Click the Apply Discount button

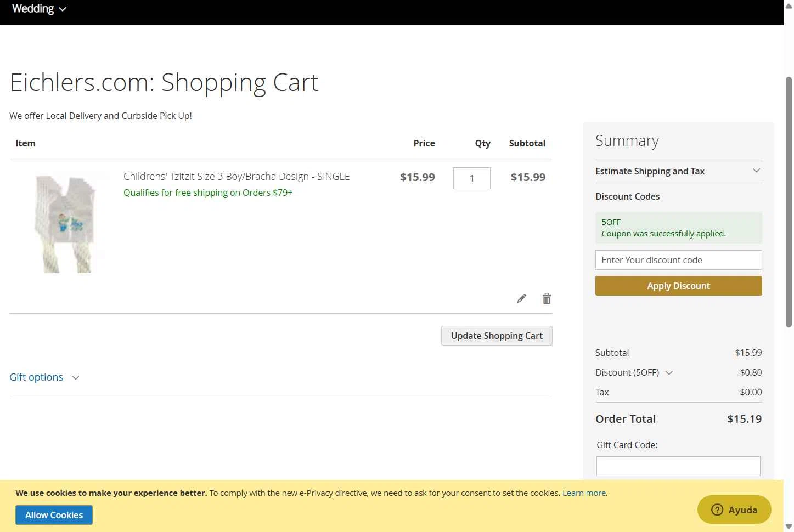pos(678,286)
